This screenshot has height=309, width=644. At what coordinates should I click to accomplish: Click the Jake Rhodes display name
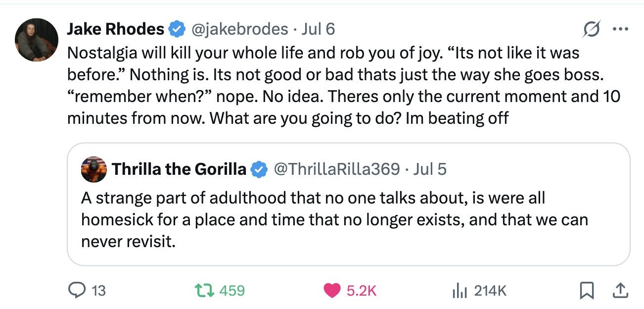[x=116, y=29]
